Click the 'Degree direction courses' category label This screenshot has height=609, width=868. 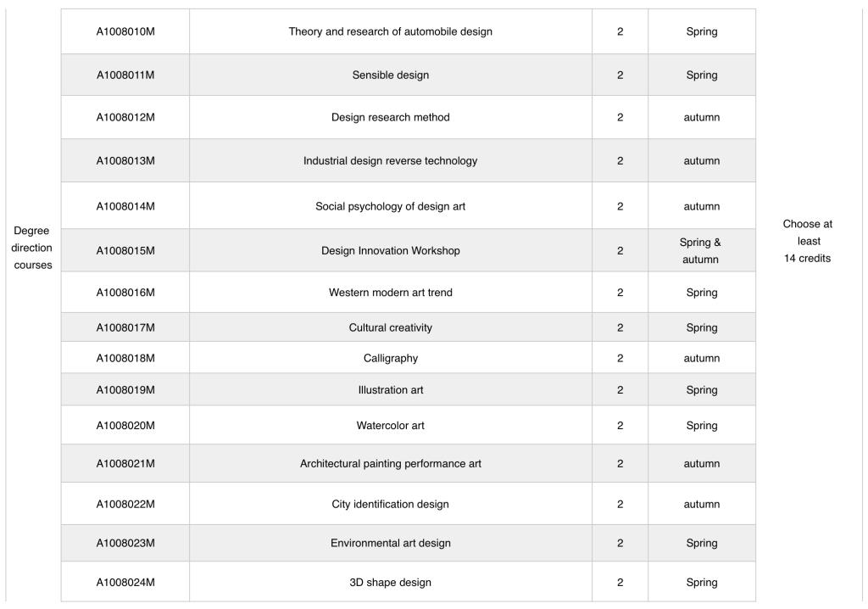[x=33, y=248]
